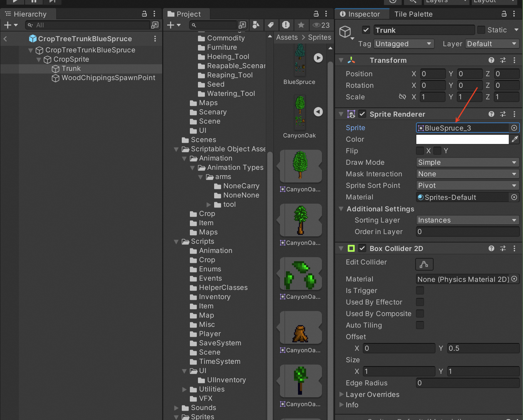Click the Assets breadcrumb
This screenshot has height=420, width=523.
[x=287, y=37]
